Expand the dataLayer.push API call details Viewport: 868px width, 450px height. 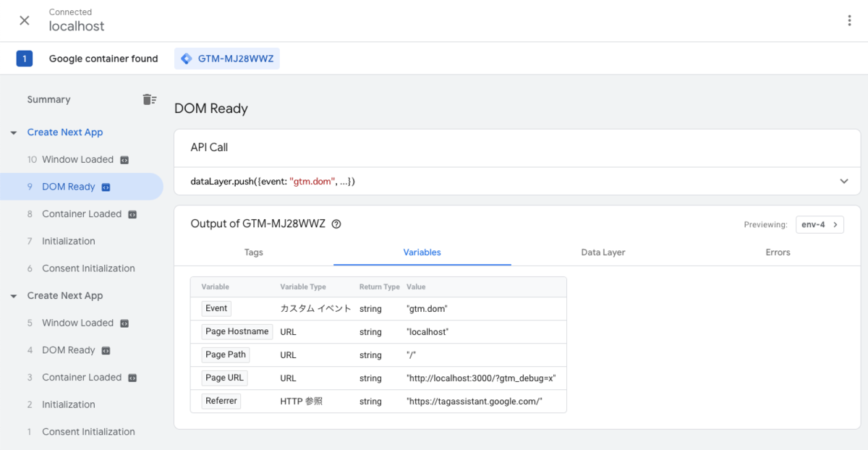coord(844,182)
